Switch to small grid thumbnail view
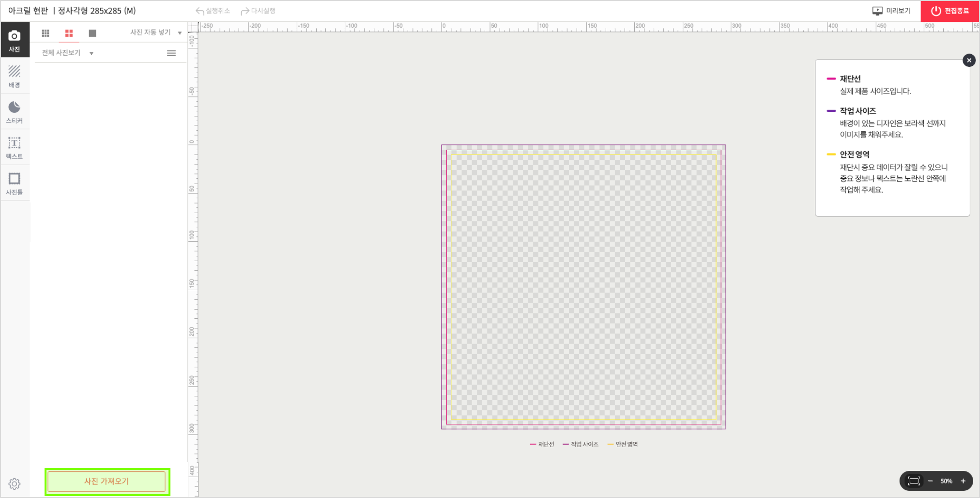The image size is (980, 498). click(46, 33)
